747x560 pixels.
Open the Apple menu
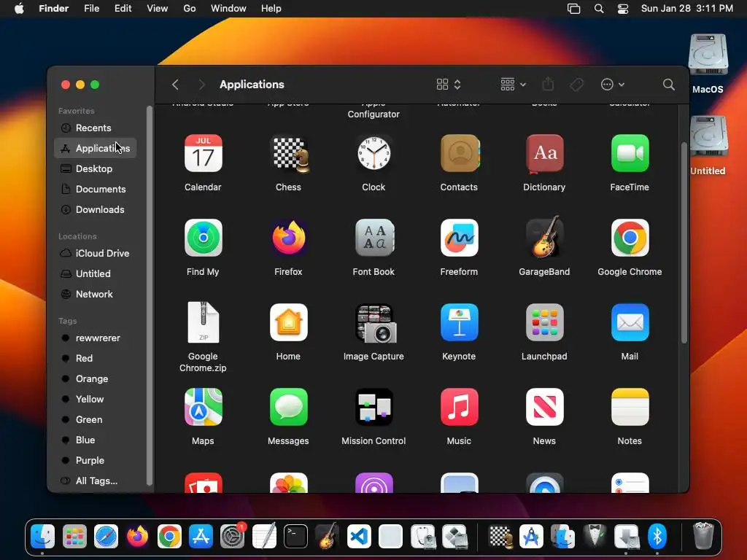point(19,9)
